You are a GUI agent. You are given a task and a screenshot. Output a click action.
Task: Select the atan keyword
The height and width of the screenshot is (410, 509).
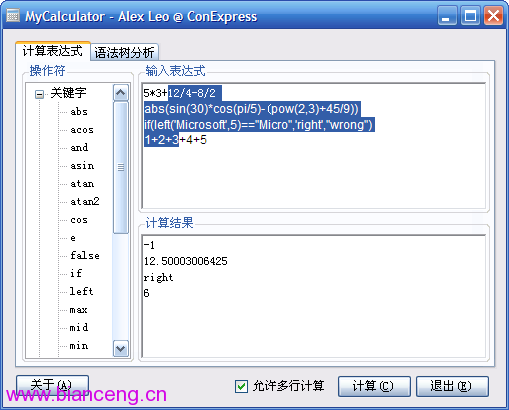point(82,183)
